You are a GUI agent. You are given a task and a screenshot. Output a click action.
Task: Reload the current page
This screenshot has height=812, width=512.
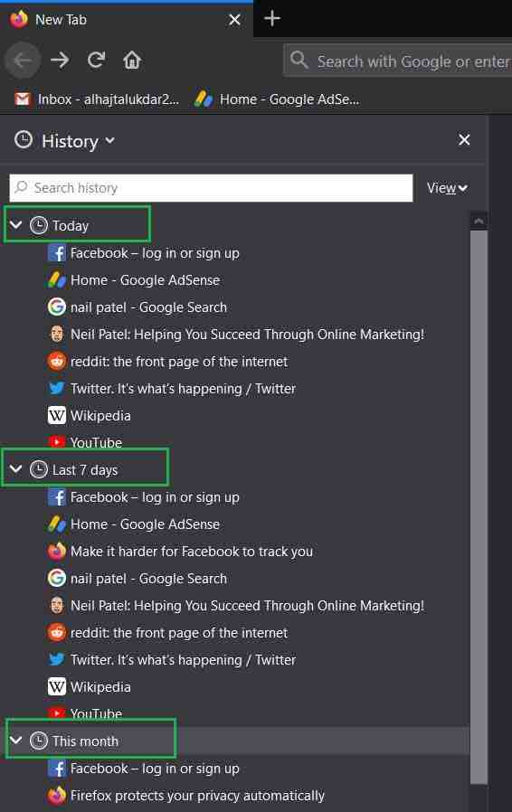tap(97, 60)
